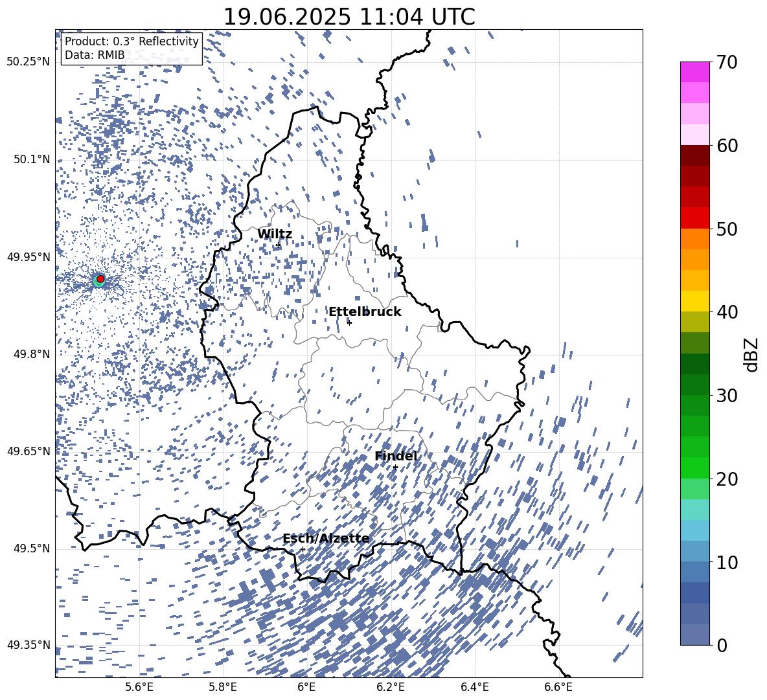Click the turquoise colorbar segment below 20
Image resolution: width=767 pixels, height=700 pixels.
coord(694,510)
